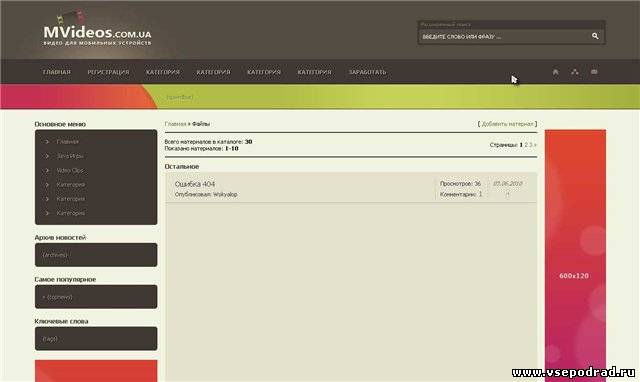640x382 pixels.
Task: Open the Регистрация navigation item
Action: [x=108, y=72]
